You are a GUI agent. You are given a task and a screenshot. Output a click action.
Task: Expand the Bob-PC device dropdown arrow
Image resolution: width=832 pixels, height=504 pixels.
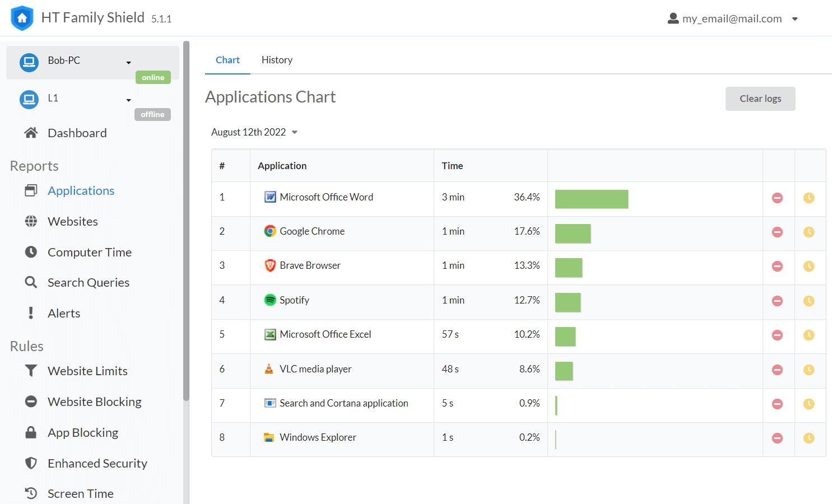[x=129, y=63]
